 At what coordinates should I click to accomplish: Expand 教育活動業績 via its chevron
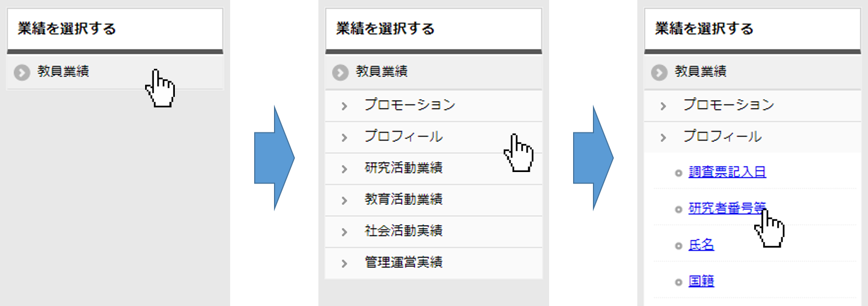[x=344, y=200]
